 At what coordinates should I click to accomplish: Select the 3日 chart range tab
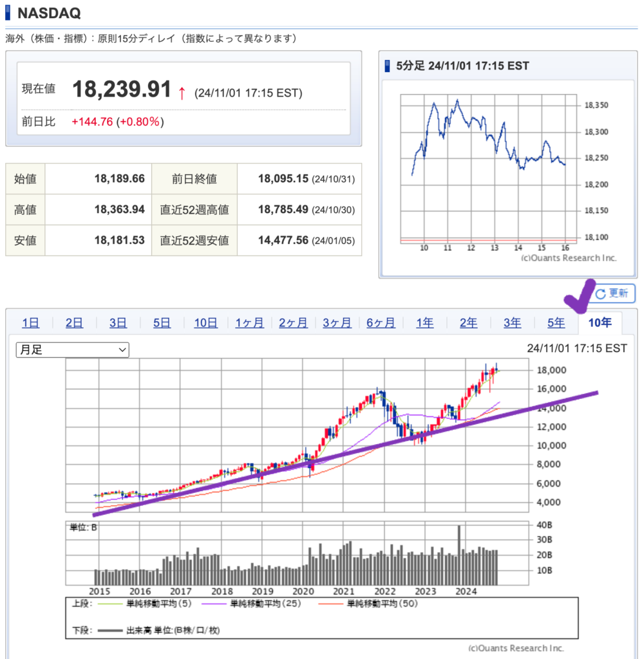(118, 323)
